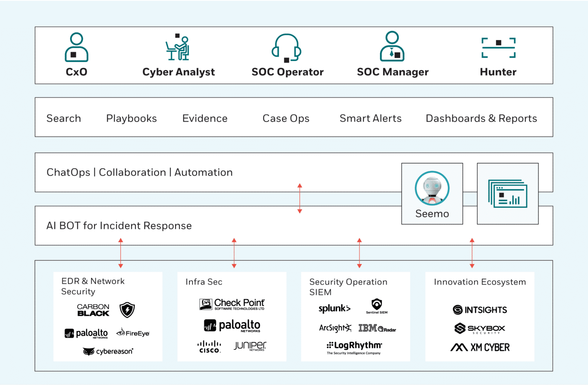Click the splunk logo swatch
This screenshot has width=588, height=385.
(335, 308)
